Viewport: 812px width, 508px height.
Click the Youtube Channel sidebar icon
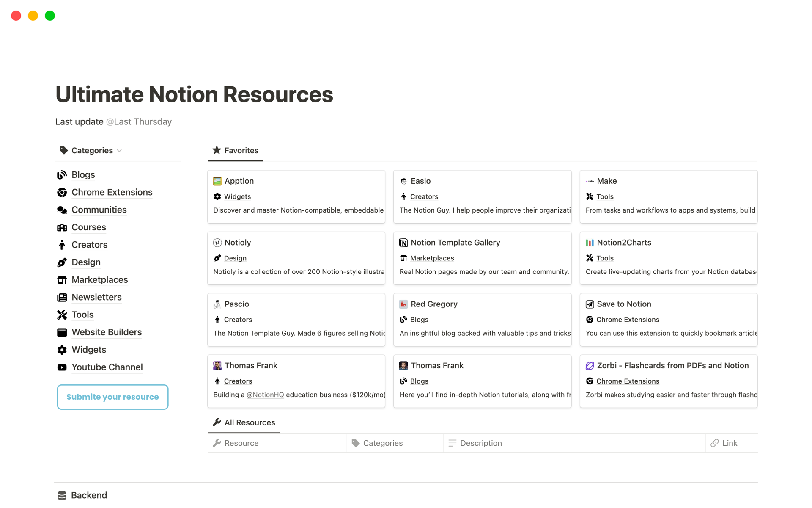coord(62,367)
